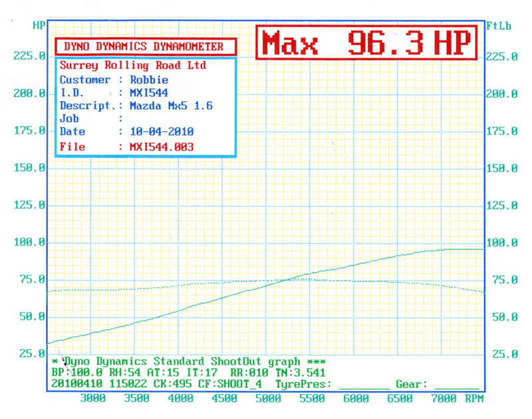Click the 4500 RPM axis label
The height and width of the screenshot is (419, 532).
pyautogui.click(x=224, y=398)
